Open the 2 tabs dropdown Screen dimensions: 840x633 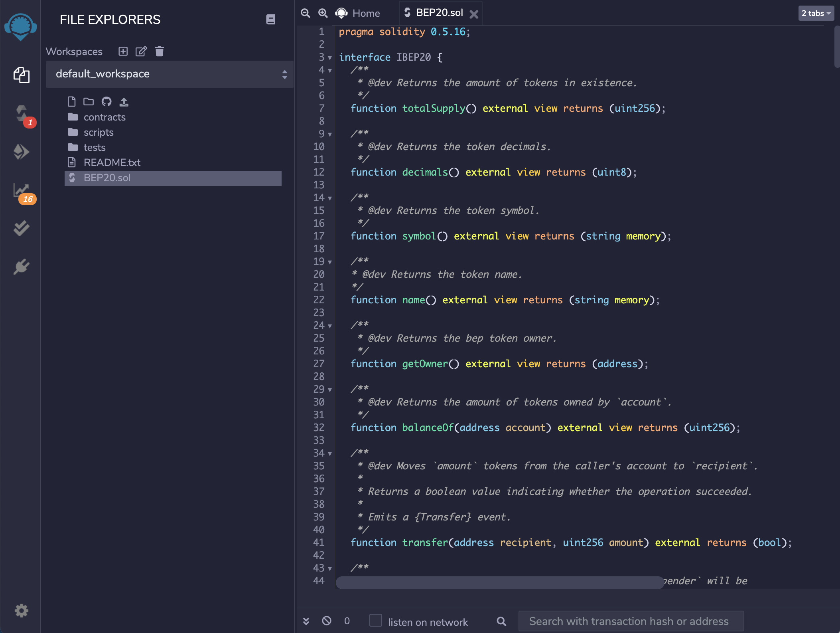[x=816, y=13]
